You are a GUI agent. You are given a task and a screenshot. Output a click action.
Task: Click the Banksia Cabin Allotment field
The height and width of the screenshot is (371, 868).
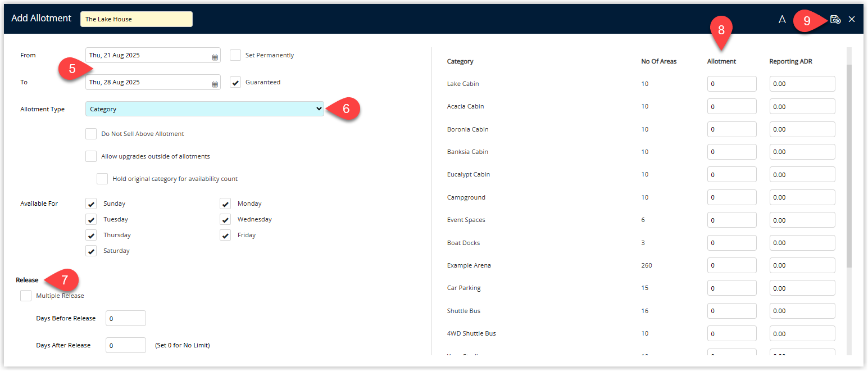point(731,152)
